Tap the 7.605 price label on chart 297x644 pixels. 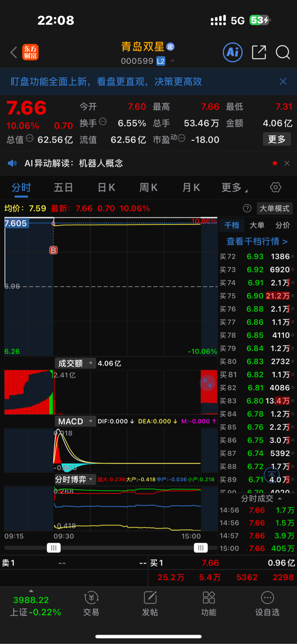(16, 223)
